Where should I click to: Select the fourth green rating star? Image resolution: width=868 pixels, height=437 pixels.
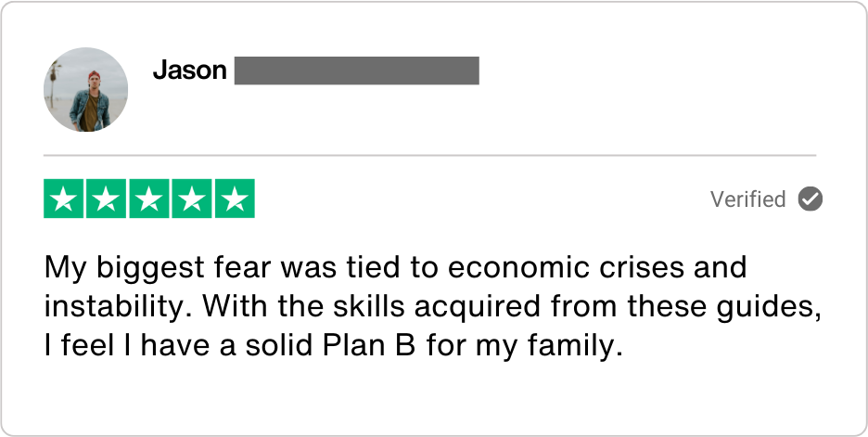[192, 199]
